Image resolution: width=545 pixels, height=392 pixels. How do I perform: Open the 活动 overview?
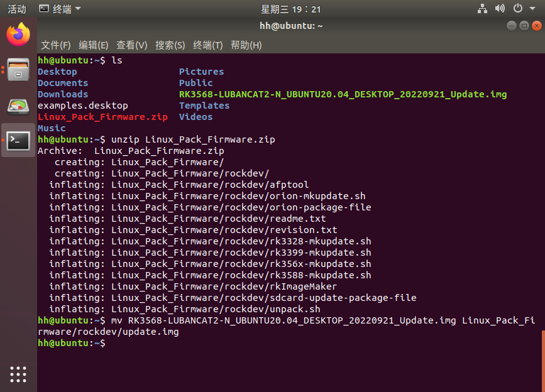point(16,9)
